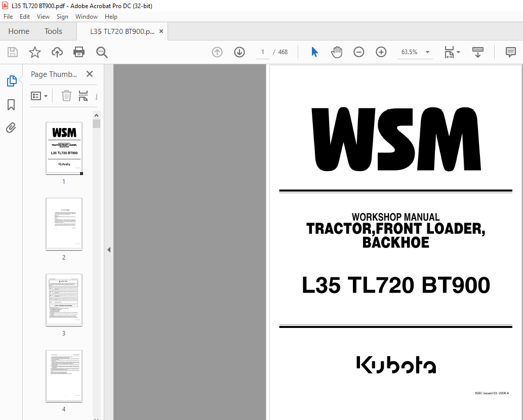Viewport: 523px width, 420px height.
Task: Switch to the Tools tab
Action: coord(53,31)
